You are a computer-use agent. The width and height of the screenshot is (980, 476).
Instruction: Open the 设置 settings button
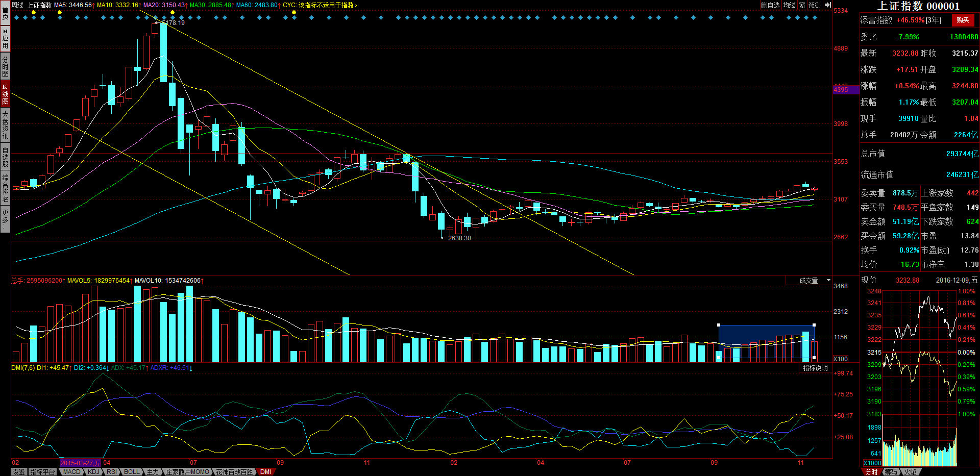pos(18,472)
